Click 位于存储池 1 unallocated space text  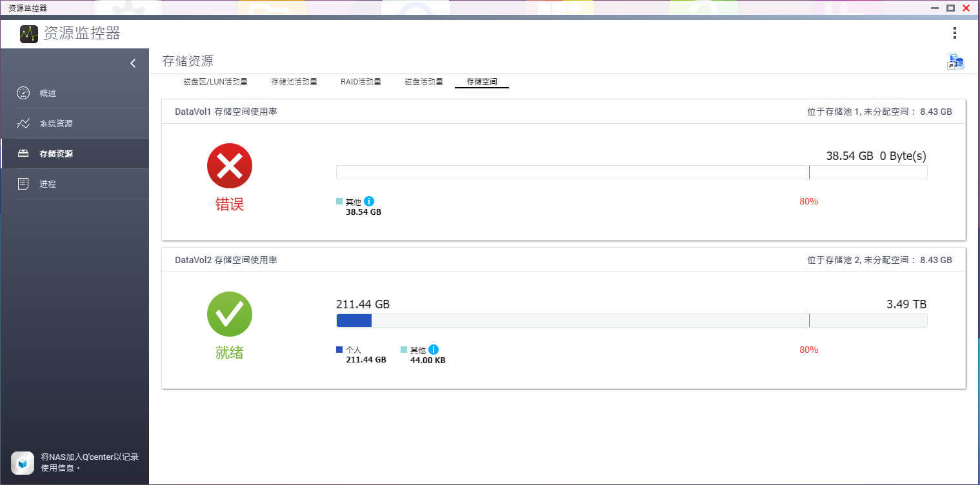[879, 112]
